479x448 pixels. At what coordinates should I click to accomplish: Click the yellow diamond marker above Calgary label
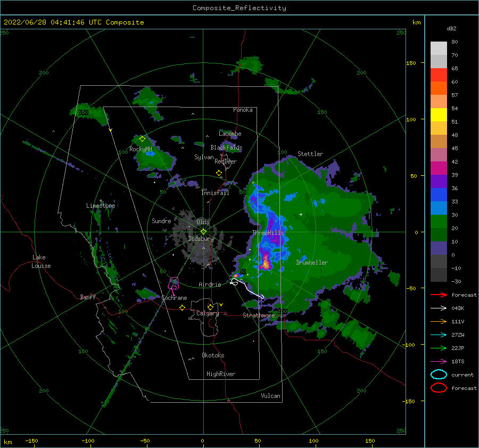[x=210, y=307]
